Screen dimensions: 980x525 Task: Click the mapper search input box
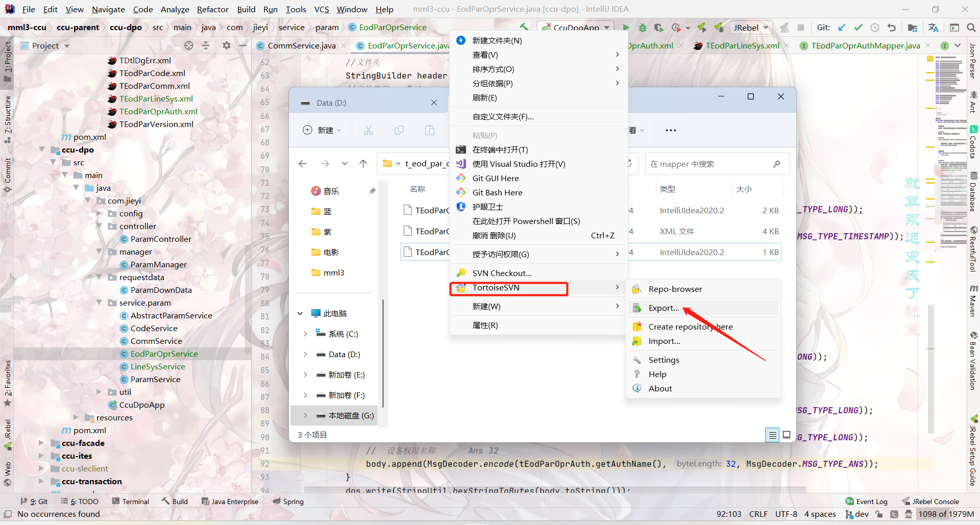pos(709,164)
